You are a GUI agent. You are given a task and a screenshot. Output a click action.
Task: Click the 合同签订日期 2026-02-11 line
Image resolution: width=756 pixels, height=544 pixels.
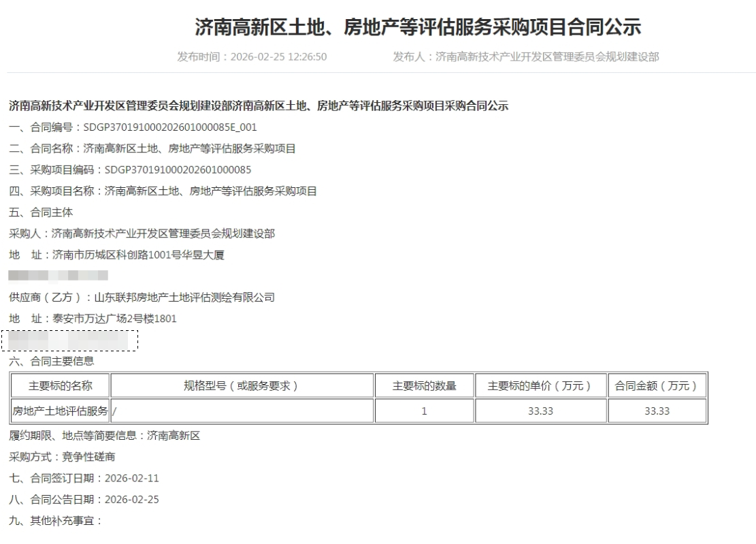coord(84,478)
